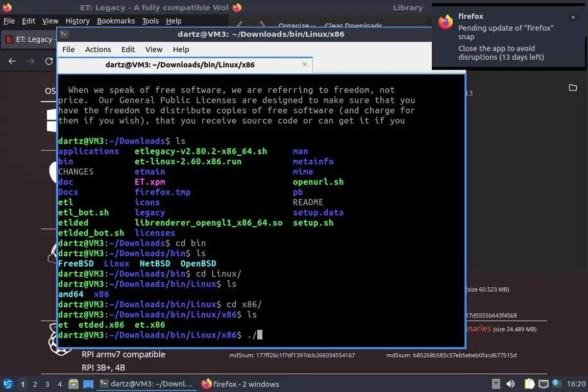Click the CHANGES filename
Screen dimensions: 588x392
(x=76, y=171)
